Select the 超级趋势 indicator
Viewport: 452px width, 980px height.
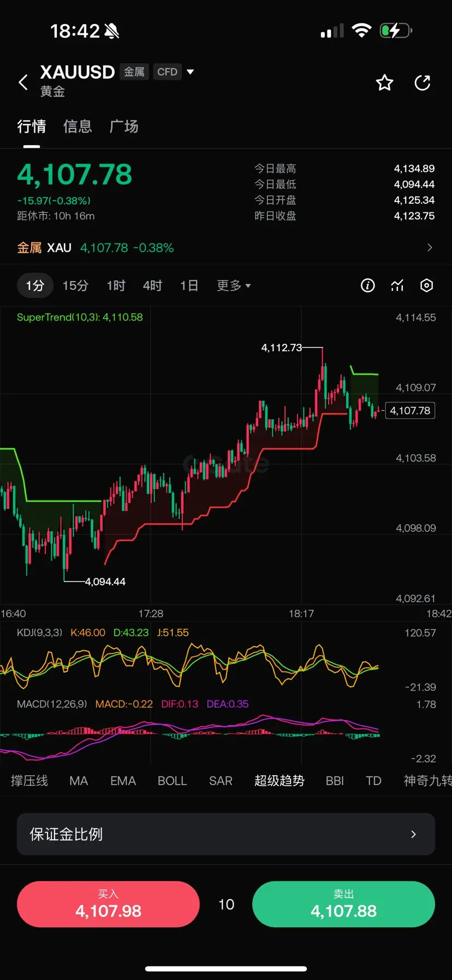[x=279, y=781]
